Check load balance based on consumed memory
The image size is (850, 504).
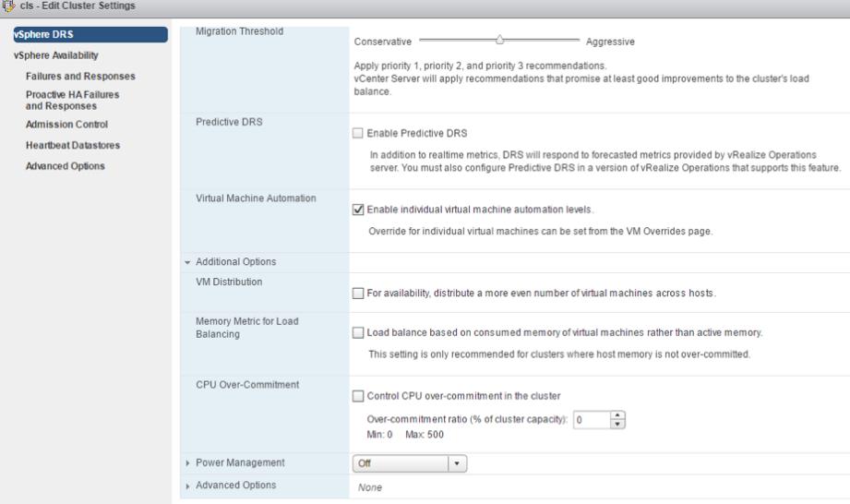[359, 332]
